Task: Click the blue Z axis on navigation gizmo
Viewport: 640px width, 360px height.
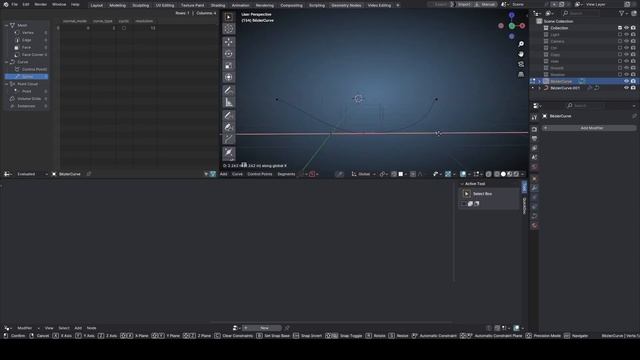Action: click(x=511, y=15)
